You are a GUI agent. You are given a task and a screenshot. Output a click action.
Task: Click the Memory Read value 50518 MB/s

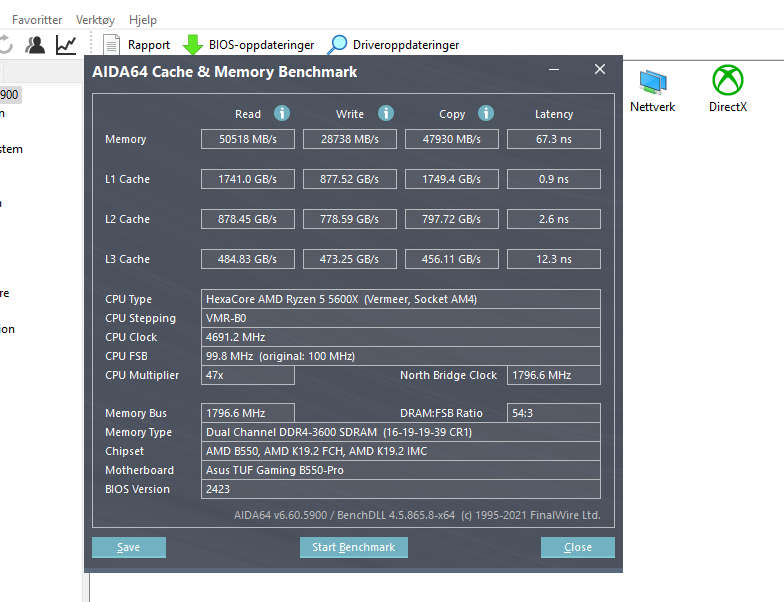(248, 139)
